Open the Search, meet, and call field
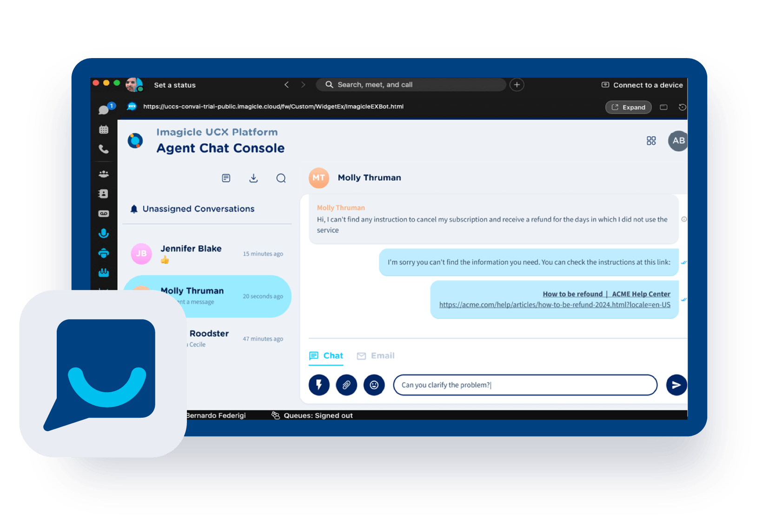 point(411,85)
